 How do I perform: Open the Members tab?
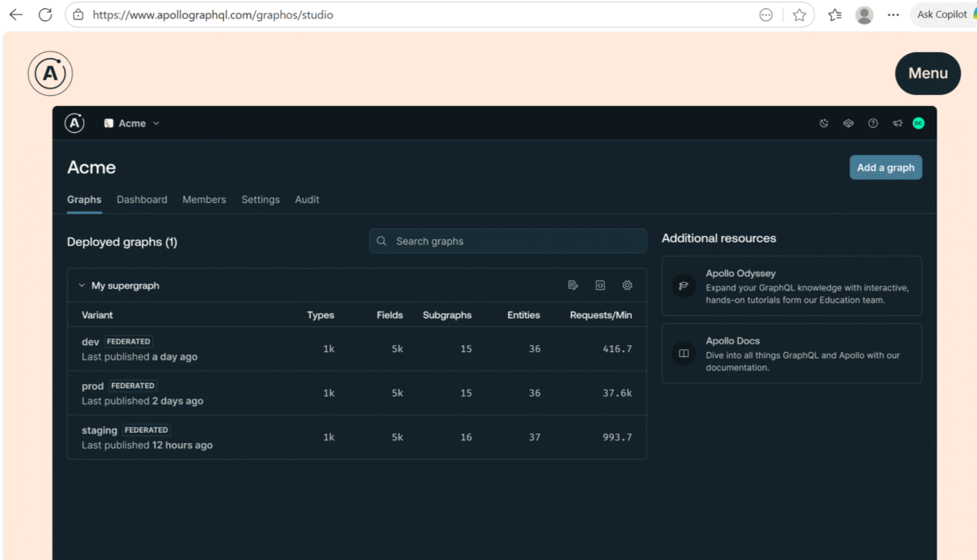click(x=204, y=200)
